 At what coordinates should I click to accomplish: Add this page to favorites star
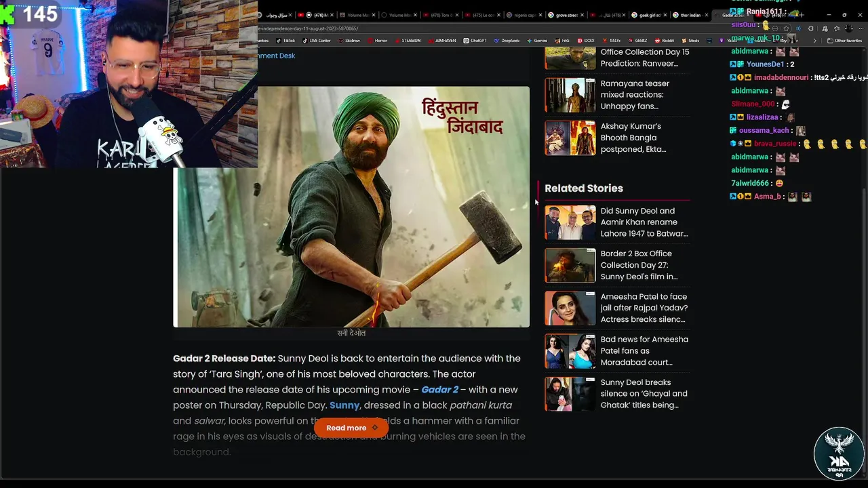(786, 28)
